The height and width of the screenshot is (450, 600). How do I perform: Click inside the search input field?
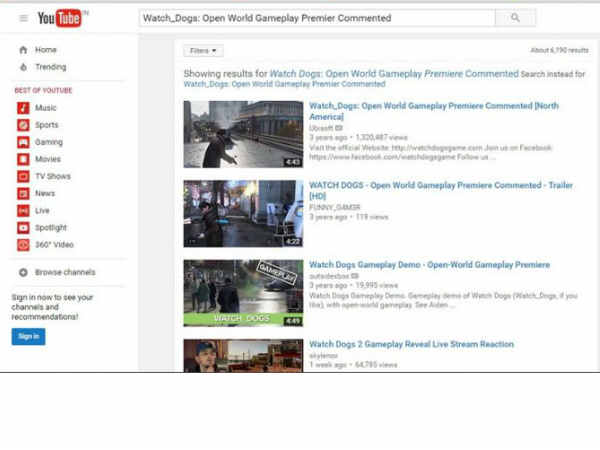(317, 18)
